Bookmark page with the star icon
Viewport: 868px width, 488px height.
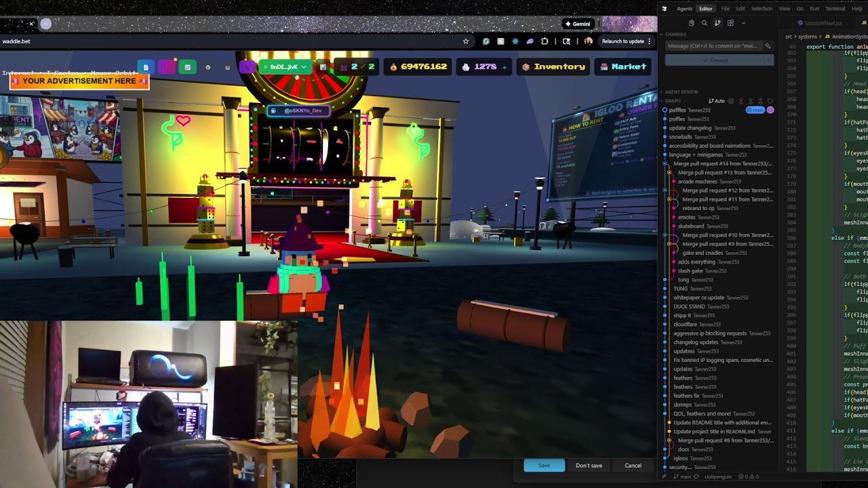click(466, 41)
